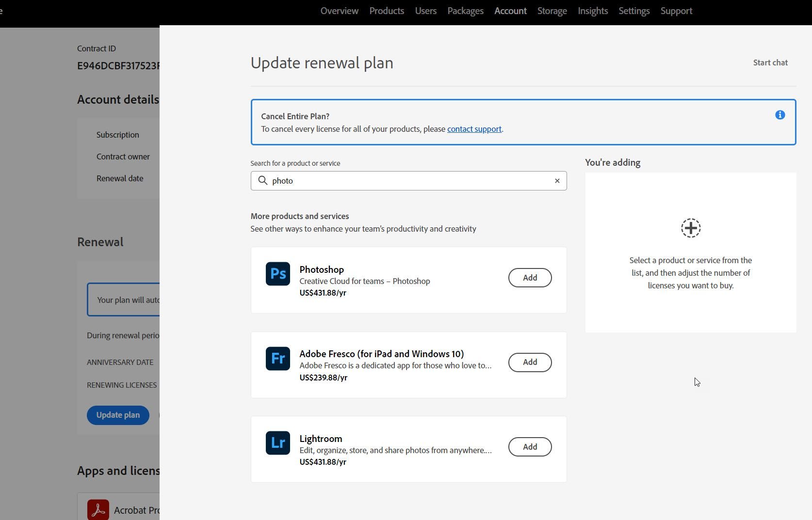
Task: Select the Lightroom Lr icon
Action: click(277, 442)
